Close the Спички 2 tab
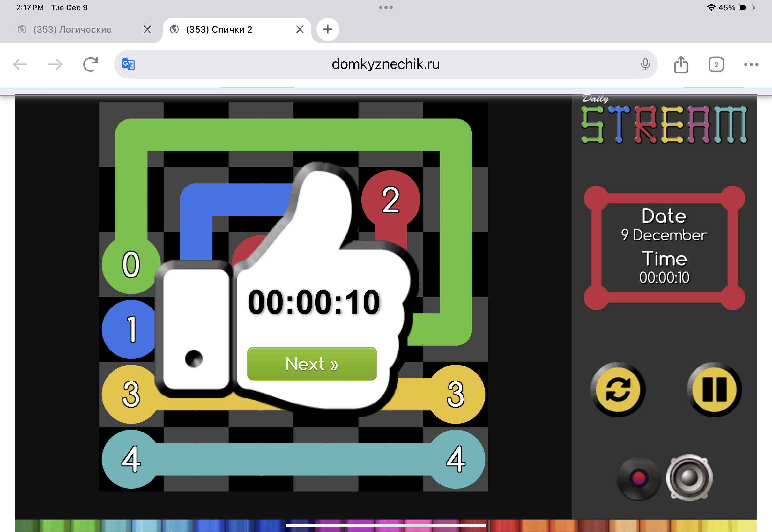This screenshot has height=532, width=772. [x=299, y=29]
